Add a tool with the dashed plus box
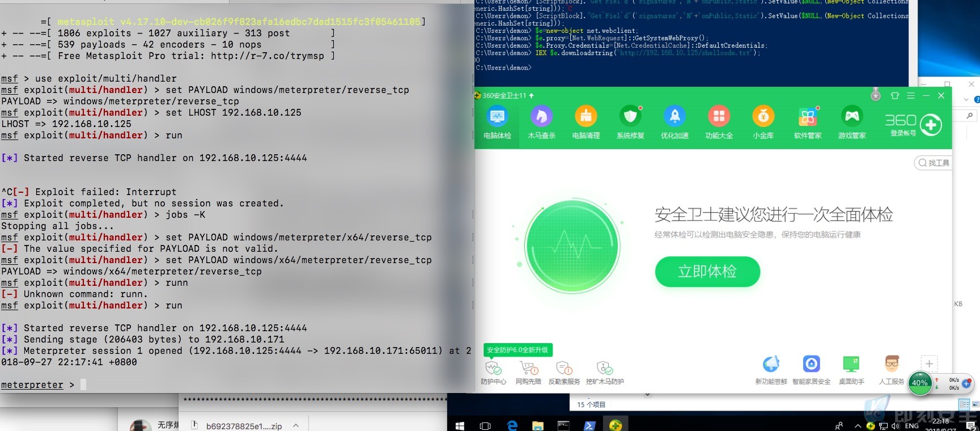 pos(929,364)
